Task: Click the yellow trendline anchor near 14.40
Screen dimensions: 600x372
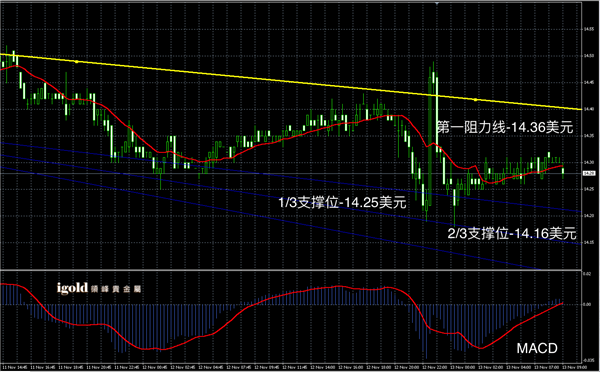Action: [x=475, y=100]
